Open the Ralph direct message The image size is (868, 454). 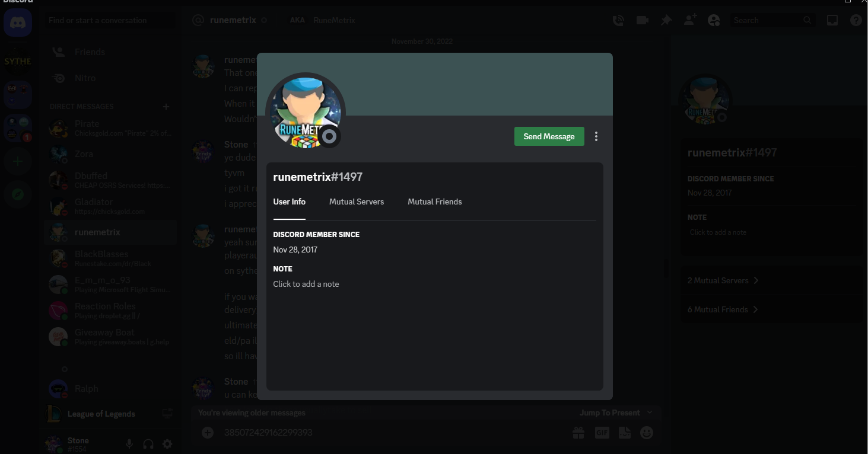coord(111,389)
